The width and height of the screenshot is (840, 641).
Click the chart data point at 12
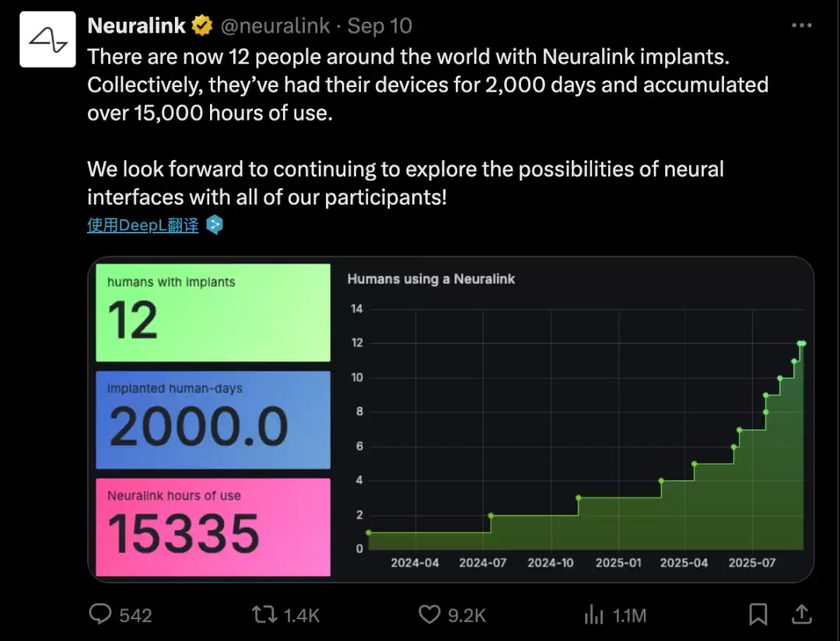(801, 343)
